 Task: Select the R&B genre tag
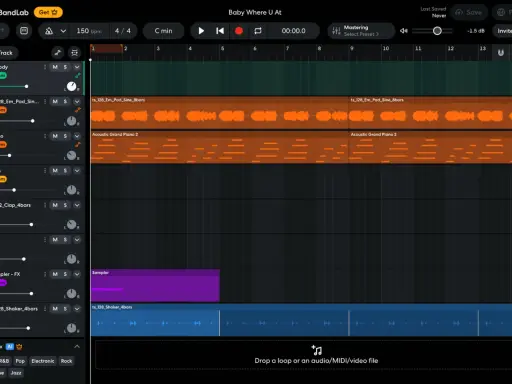(5, 361)
